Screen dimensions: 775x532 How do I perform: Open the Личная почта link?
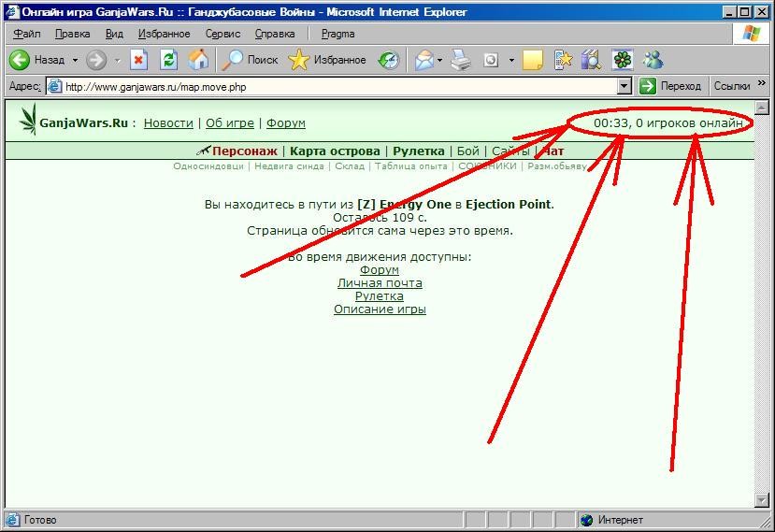click(x=380, y=283)
